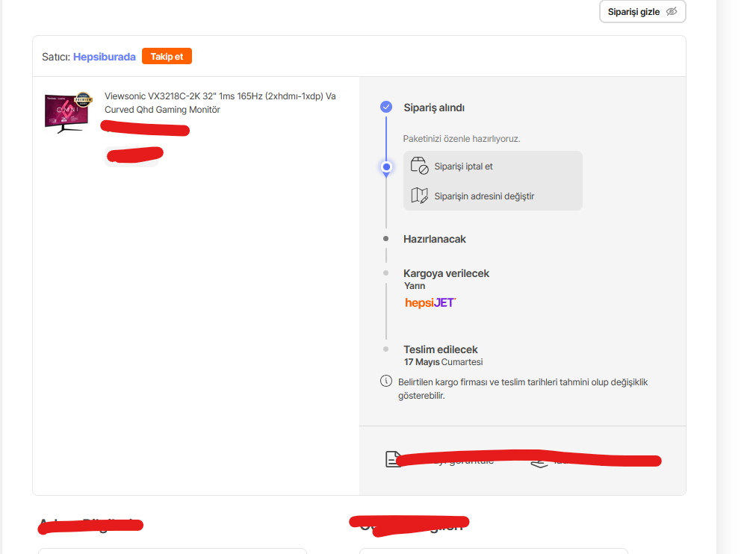Click the Kargoya verilecek step dot
The height and width of the screenshot is (554, 756).
point(385,273)
